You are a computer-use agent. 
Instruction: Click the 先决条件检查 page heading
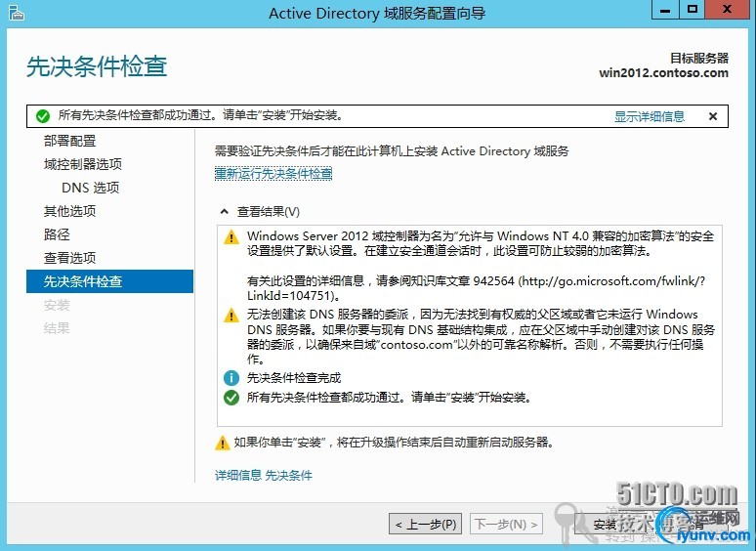point(97,66)
